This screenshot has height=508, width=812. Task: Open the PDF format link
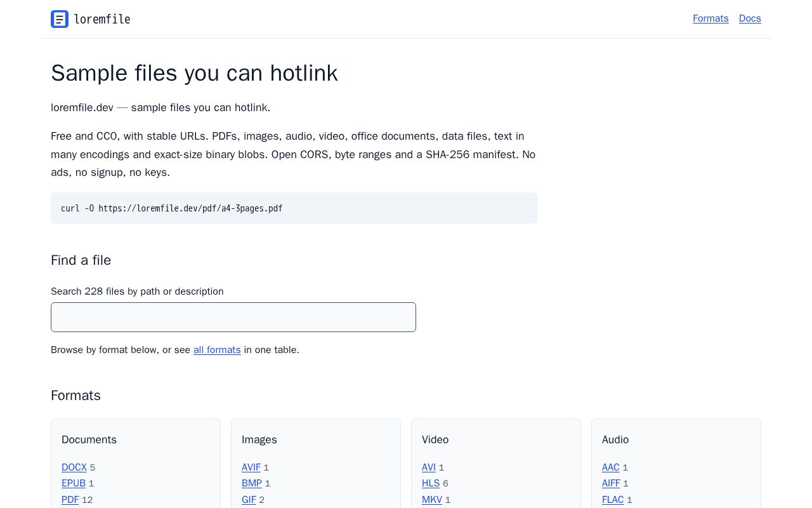coord(70,500)
